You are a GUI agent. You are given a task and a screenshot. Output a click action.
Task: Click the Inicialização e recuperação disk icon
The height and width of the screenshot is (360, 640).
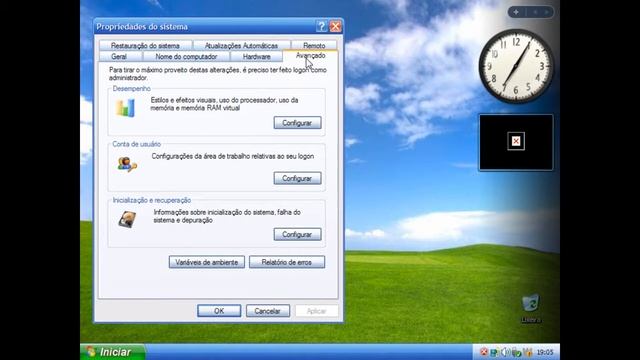127,220
